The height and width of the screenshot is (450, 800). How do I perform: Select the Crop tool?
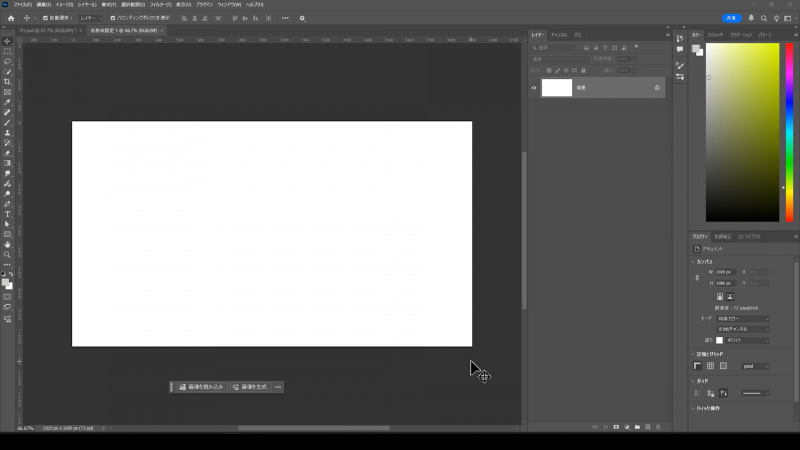click(x=7, y=82)
